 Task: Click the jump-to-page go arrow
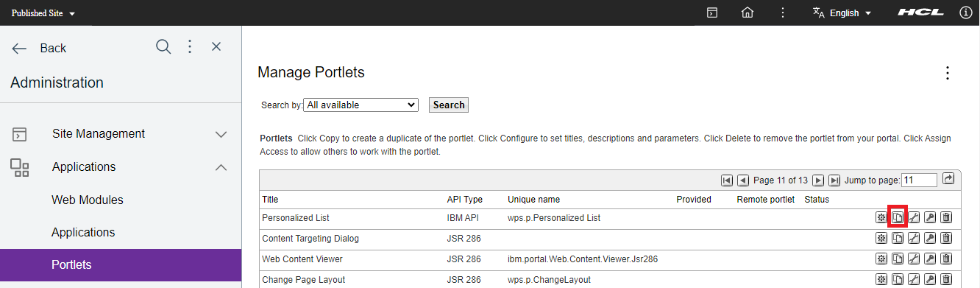948,179
